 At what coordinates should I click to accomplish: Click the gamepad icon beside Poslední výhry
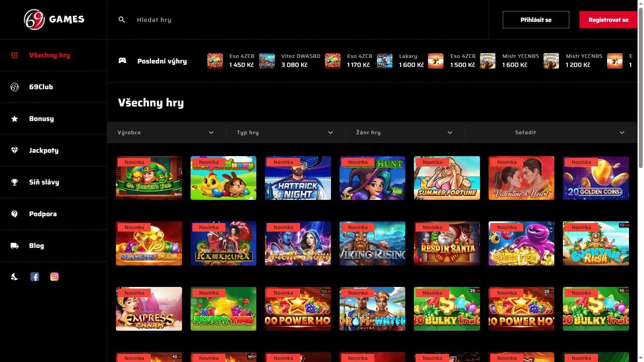coord(123,61)
